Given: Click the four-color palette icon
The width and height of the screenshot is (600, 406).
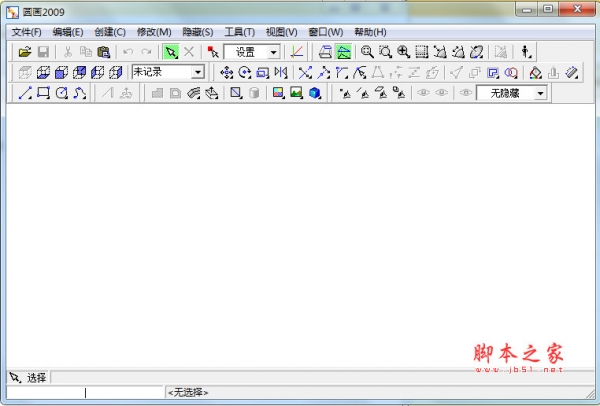Looking at the screenshot, I should (278, 93).
